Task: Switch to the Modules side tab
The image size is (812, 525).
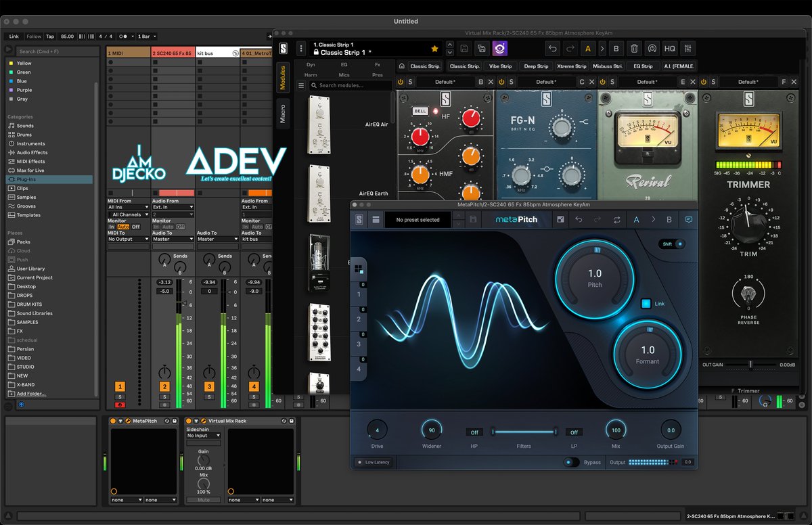Action: 283,78
